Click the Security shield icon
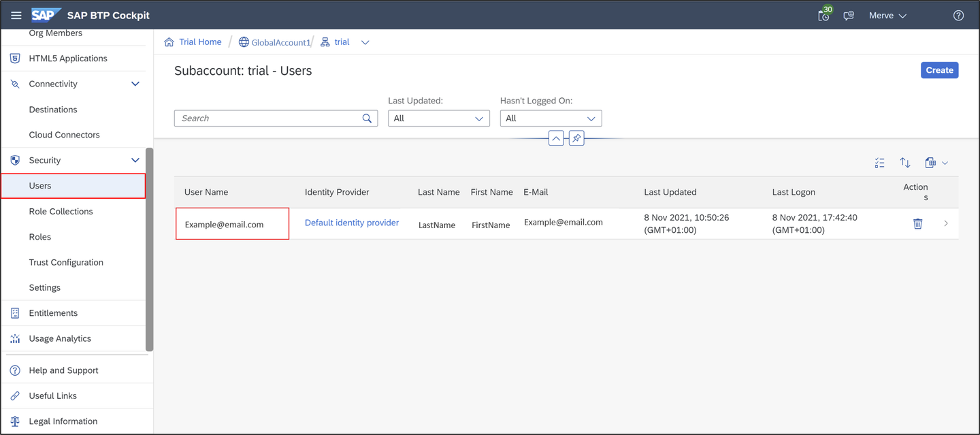This screenshot has height=435, width=980. click(15, 160)
